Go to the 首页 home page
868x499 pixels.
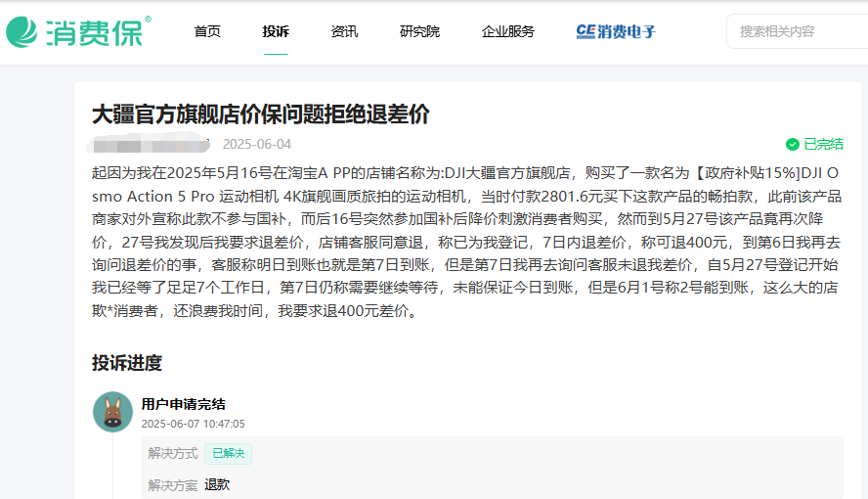pos(207,31)
